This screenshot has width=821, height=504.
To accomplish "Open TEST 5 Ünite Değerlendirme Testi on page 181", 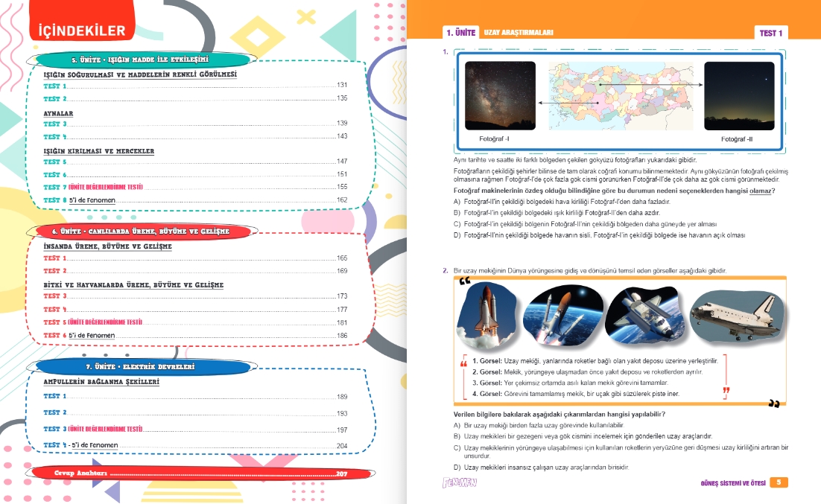I will point(195,322).
